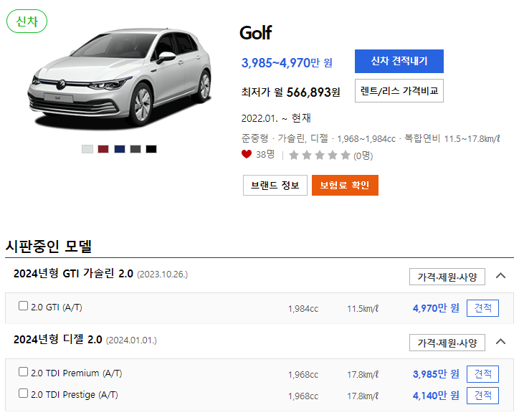Collapse the 2024년형 GTI 가솔린 2.0 section
This screenshot has height=420, width=519.
tap(501, 276)
